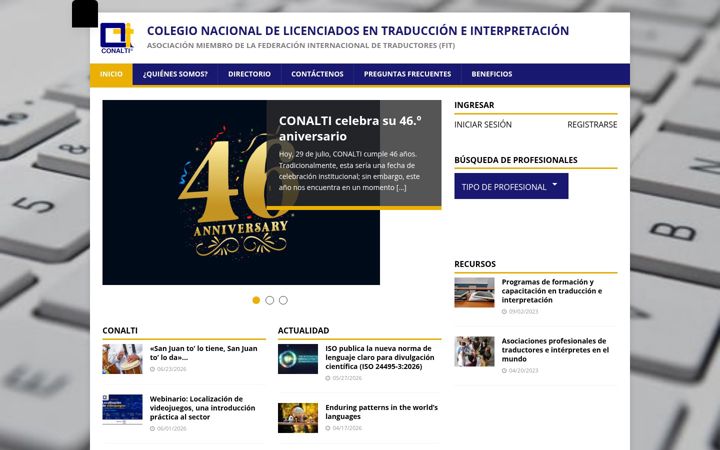This screenshot has height=450, width=720.
Task: Click the Enduring patterns article thumbnail
Action: (x=298, y=418)
